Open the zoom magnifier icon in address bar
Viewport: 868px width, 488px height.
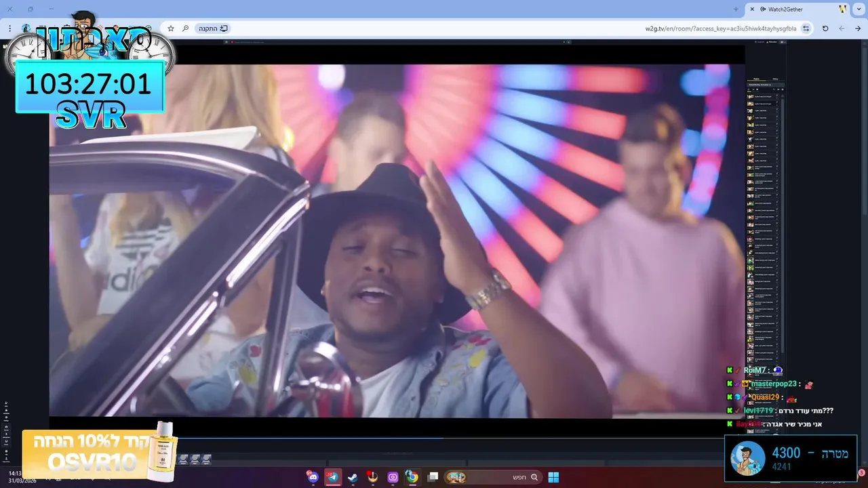pos(185,28)
